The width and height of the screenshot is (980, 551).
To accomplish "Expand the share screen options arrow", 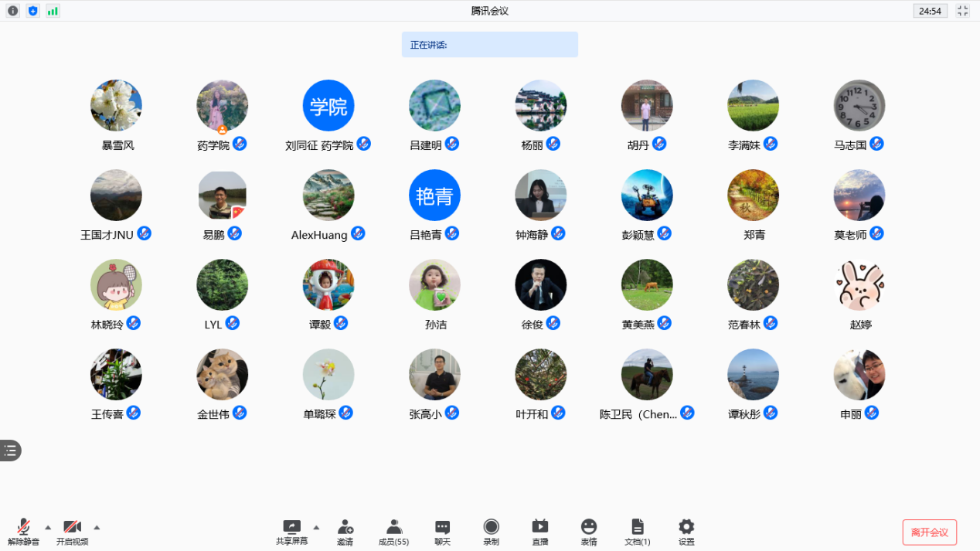I will [316, 528].
